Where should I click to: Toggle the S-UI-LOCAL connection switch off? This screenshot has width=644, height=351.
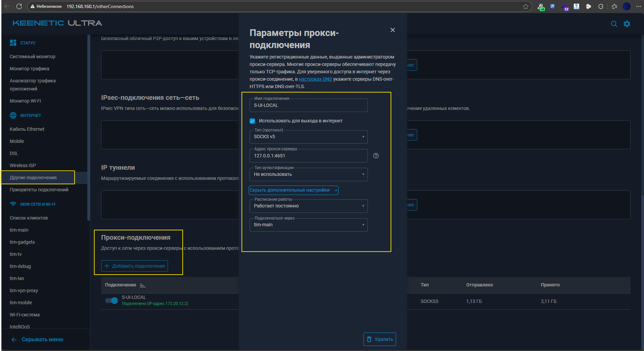point(112,301)
